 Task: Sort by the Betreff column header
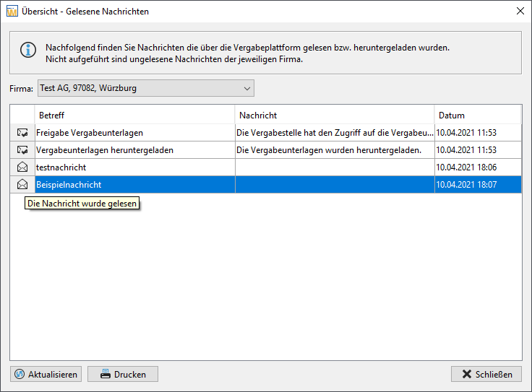pos(134,116)
